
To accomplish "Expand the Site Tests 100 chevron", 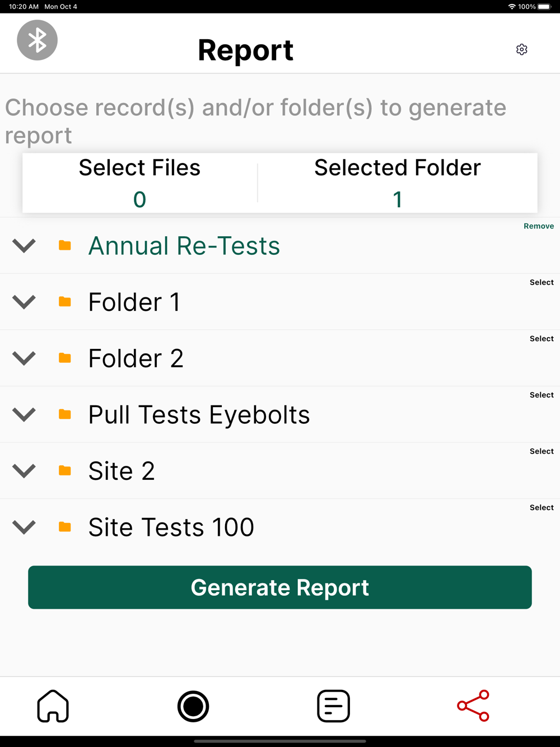I will 24,527.
